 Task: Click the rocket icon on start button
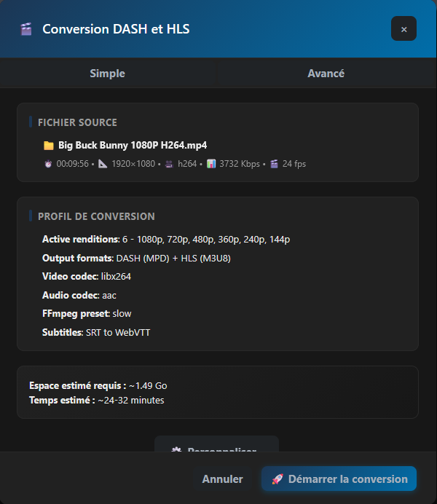[x=277, y=479]
